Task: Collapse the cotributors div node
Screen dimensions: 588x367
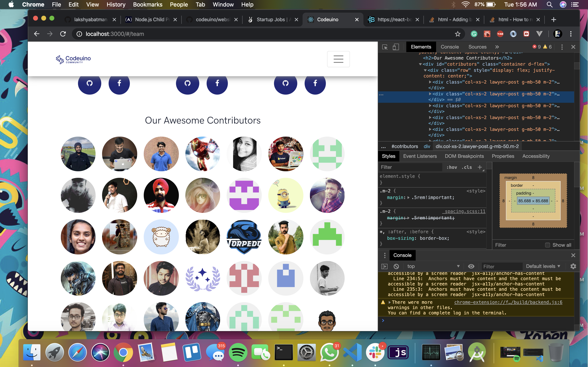Action: [420, 64]
